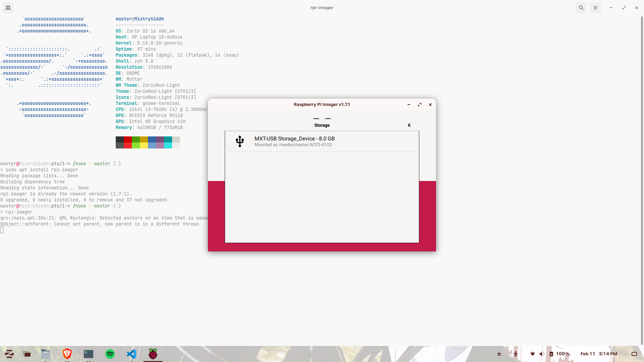This screenshot has height=362, width=644.
Task: Click the 'sudo apt install rpi-imager' command line
Action: pyautogui.click(x=39, y=170)
